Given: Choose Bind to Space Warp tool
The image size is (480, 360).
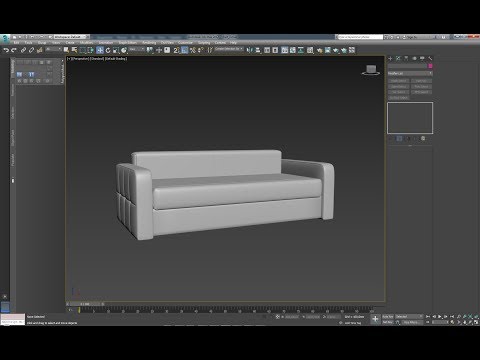Looking at the screenshot, I should pyautogui.click(x=39, y=50).
